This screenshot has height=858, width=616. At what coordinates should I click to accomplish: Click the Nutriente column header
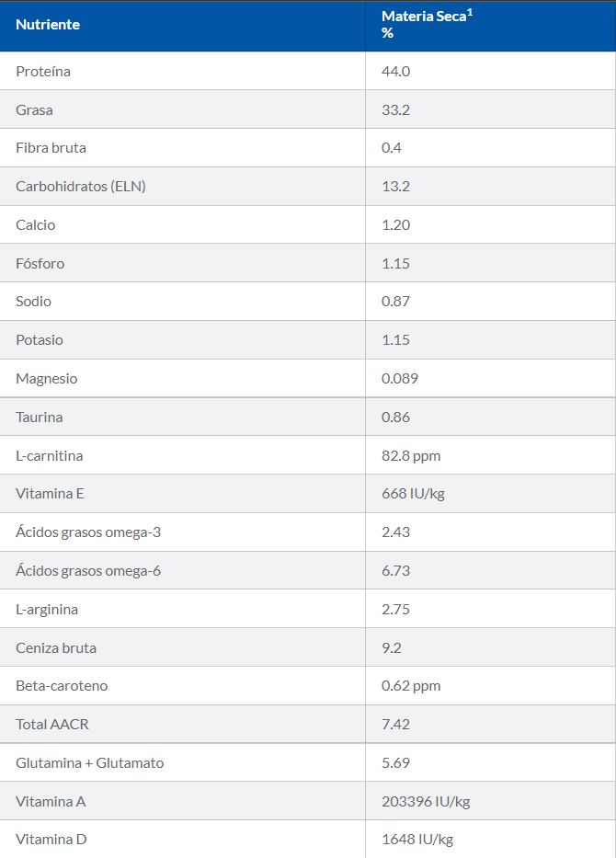tap(48, 25)
